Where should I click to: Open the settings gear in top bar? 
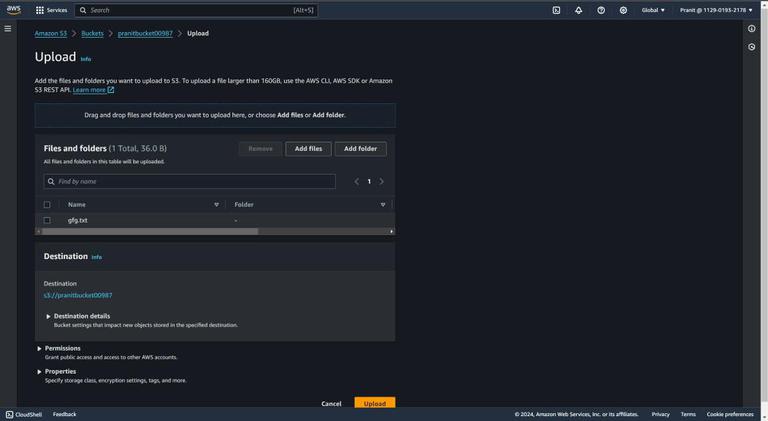pos(623,10)
